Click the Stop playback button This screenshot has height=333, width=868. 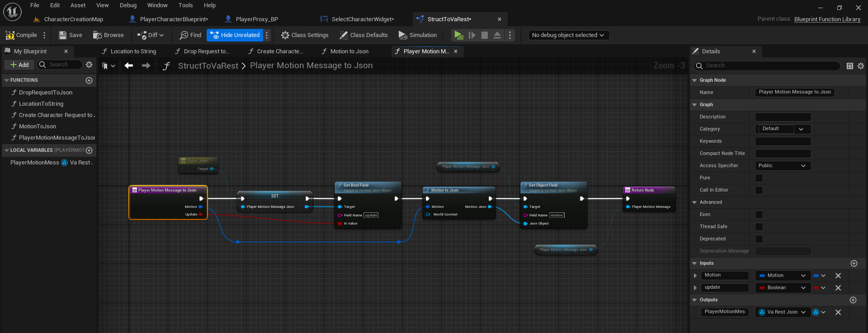(485, 35)
